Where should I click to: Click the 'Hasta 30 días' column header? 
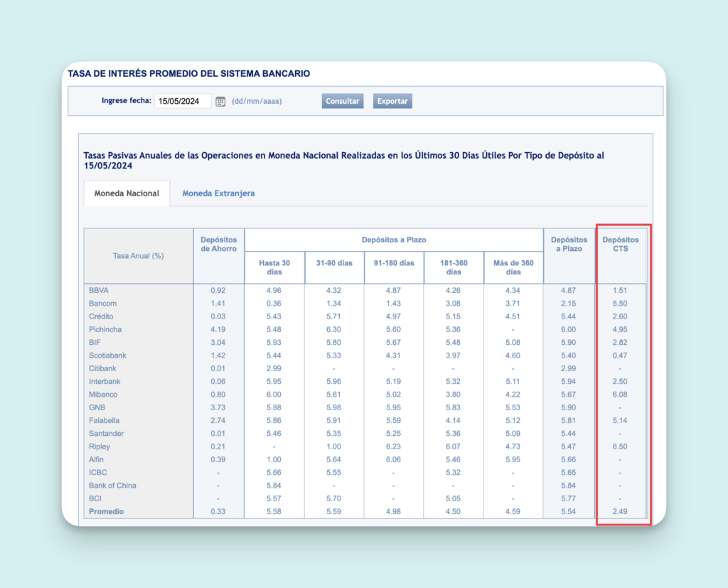click(x=274, y=267)
